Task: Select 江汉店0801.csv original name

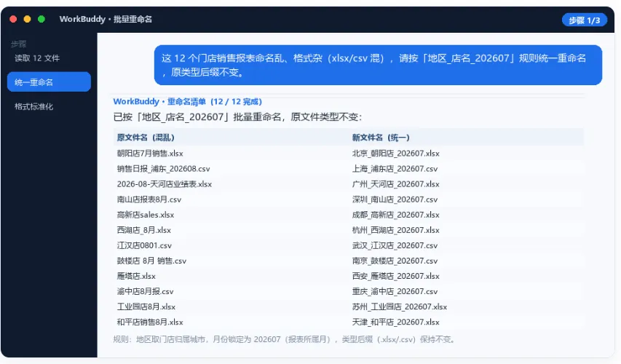Action: [x=144, y=245]
